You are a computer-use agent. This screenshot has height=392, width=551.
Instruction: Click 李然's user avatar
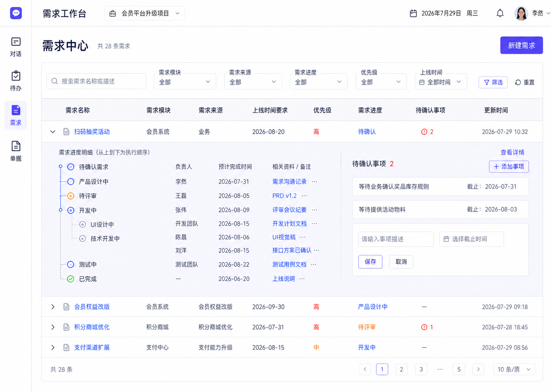click(521, 13)
